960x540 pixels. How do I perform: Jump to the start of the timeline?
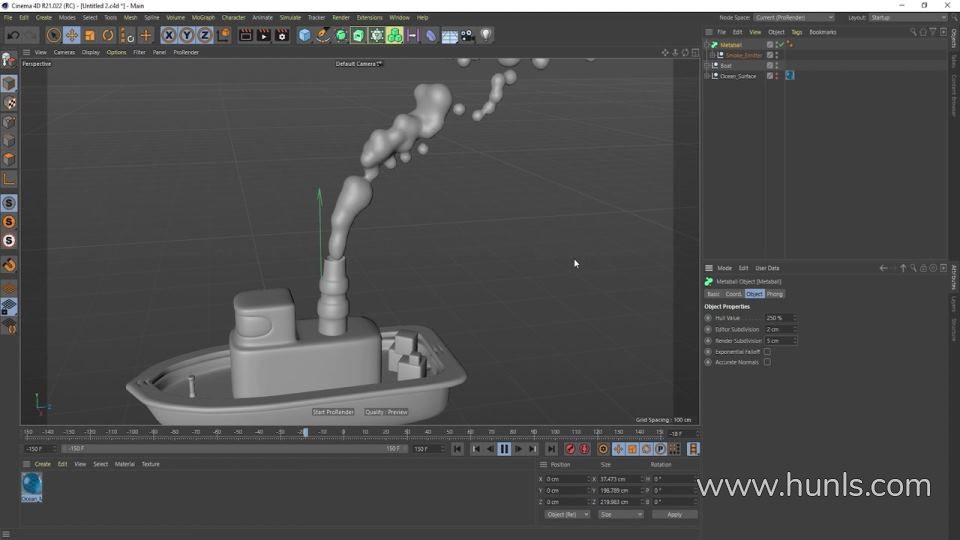[457, 449]
